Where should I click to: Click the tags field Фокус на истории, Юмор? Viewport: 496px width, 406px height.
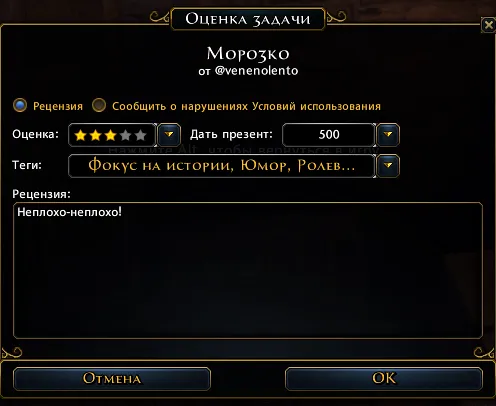[222, 166]
